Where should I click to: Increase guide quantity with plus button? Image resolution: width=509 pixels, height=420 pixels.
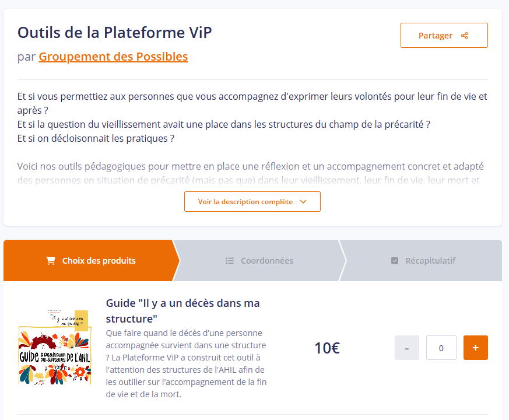click(x=476, y=348)
